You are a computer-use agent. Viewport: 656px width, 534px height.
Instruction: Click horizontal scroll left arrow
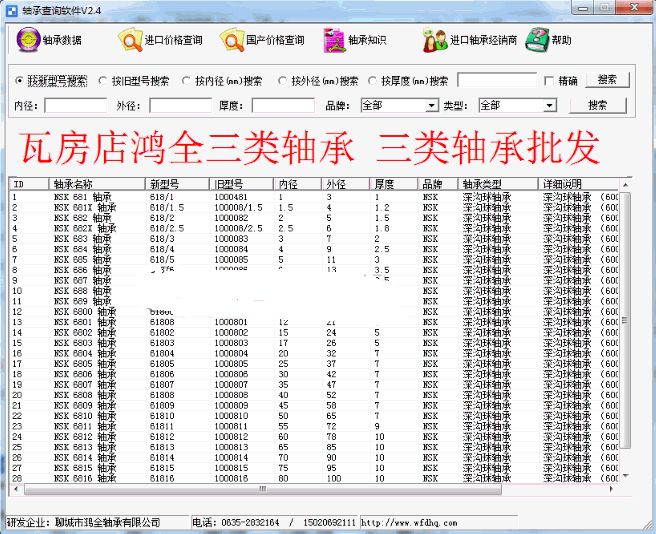(16, 489)
